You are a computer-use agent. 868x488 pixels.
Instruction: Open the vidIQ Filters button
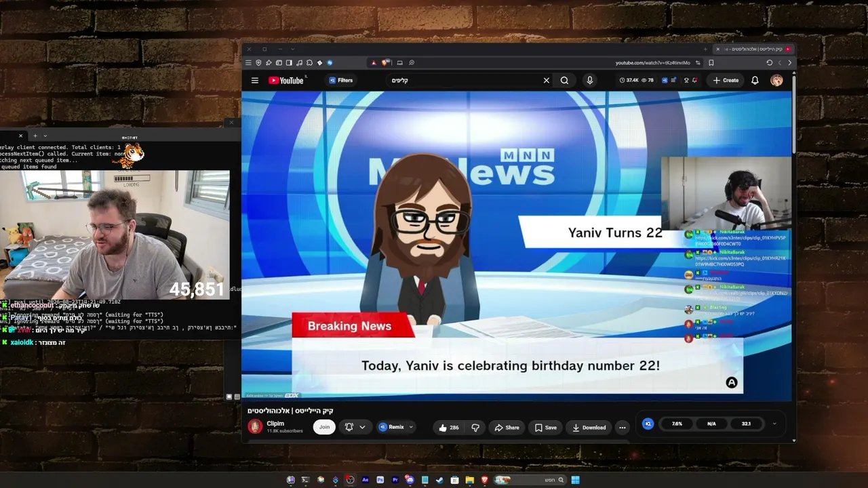341,81
